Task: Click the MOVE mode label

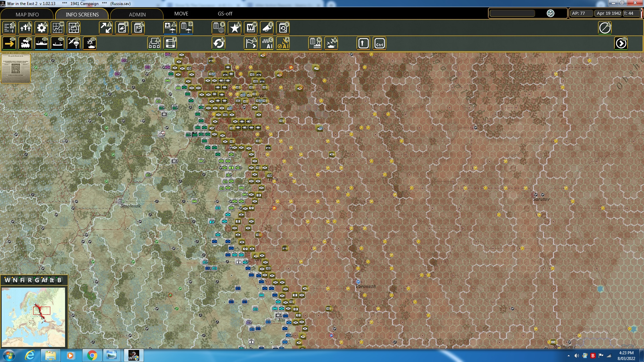Action: point(181,14)
